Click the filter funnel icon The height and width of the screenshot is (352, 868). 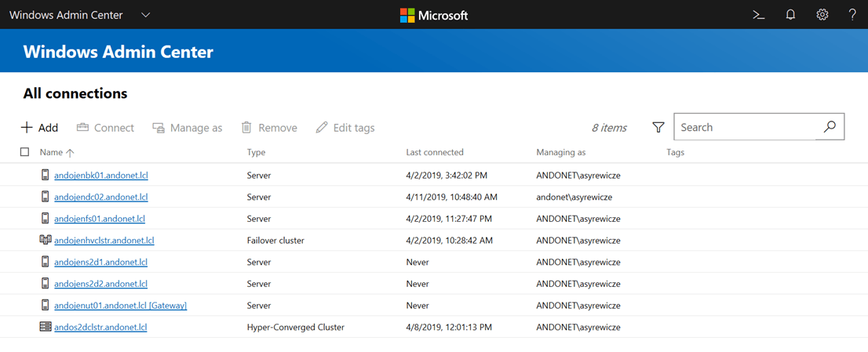[658, 128]
